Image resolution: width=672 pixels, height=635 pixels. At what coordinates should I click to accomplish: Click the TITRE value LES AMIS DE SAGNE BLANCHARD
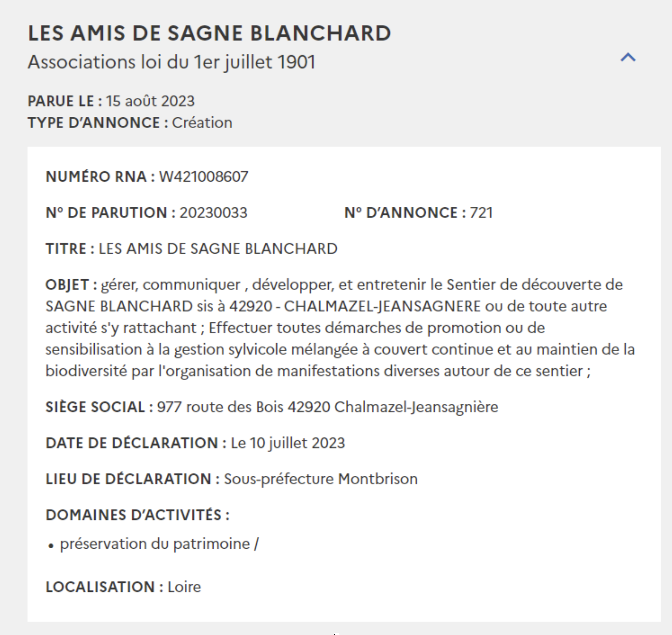[x=218, y=249]
